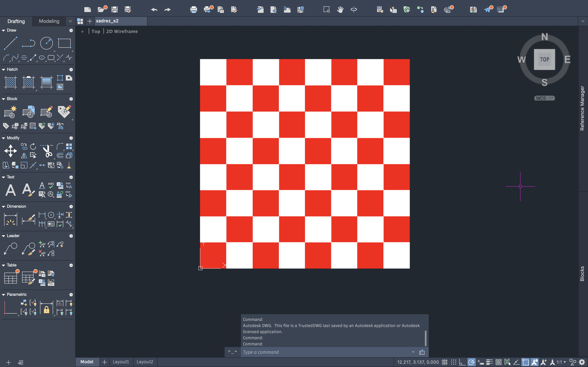Image resolution: width=588 pixels, height=367 pixels.
Task: Select the Multiline Text tool
Action: [x=10, y=190]
